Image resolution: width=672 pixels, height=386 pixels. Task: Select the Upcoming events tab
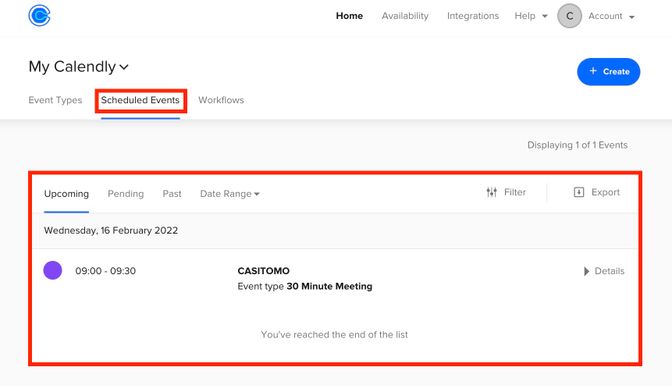pyautogui.click(x=66, y=194)
